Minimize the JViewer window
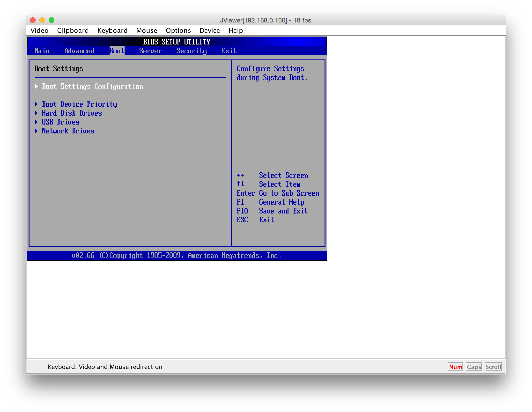532x412 pixels. tap(42, 20)
